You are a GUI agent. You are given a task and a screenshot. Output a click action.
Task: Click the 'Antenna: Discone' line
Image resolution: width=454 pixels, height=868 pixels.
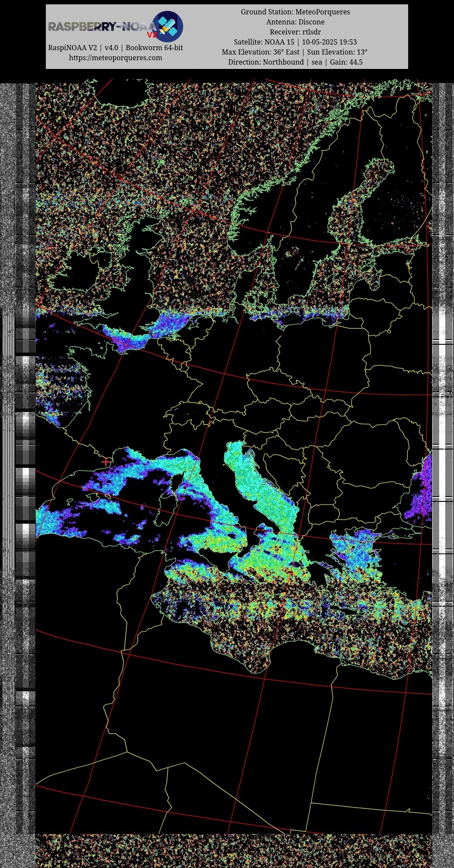296,22
